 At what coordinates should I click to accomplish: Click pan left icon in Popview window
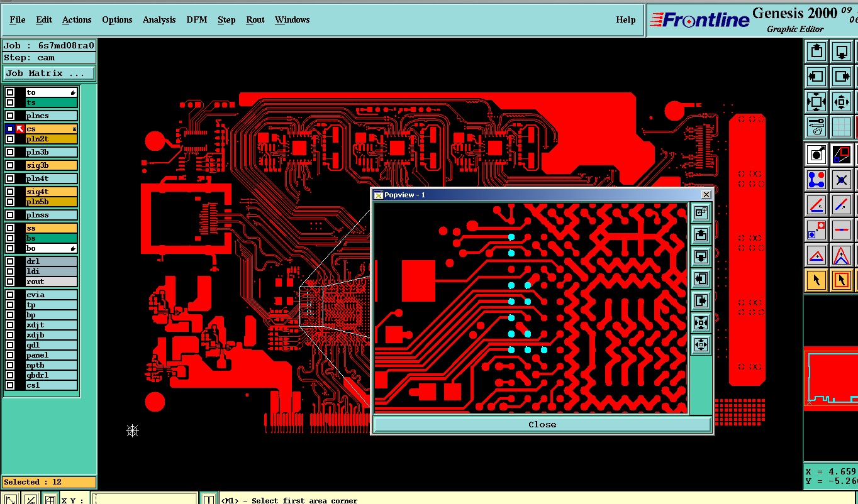point(701,279)
